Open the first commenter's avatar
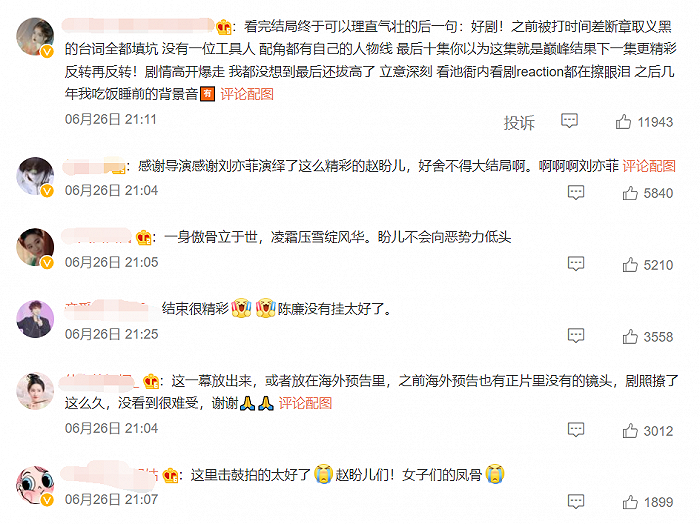The width and height of the screenshot is (700, 524). 35,37
